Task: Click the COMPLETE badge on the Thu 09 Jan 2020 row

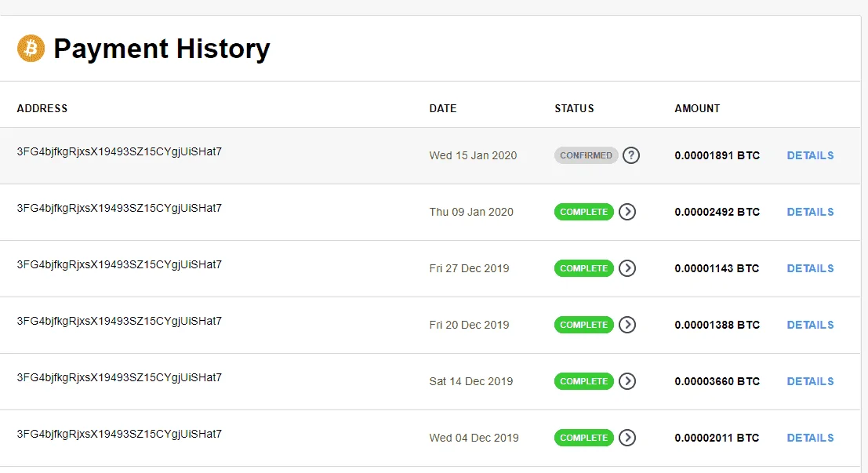Action: point(583,212)
